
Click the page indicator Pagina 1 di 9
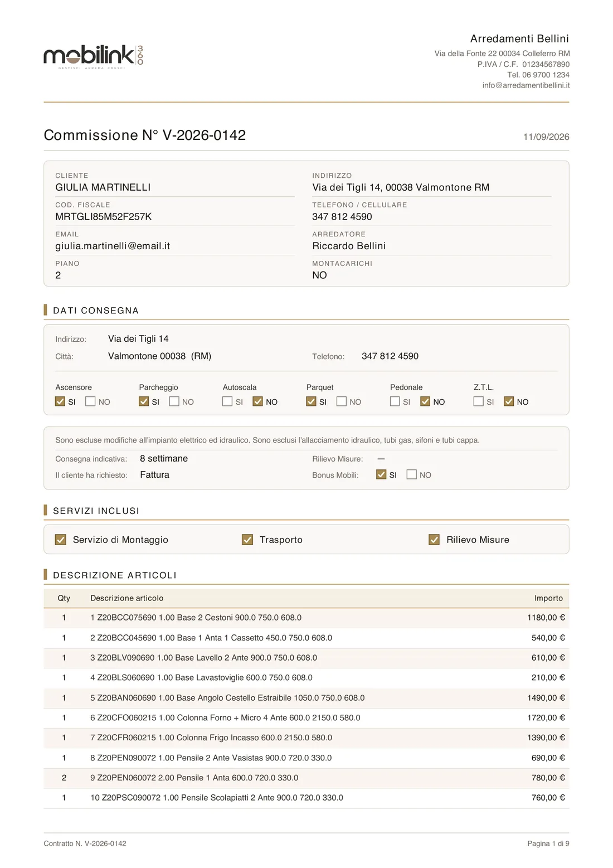pyautogui.click(x=548, y=843)
